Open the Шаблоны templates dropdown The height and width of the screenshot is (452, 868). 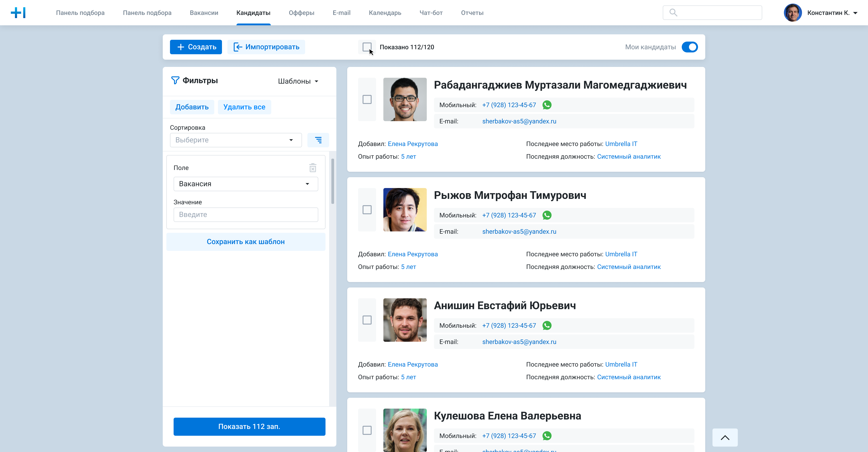coord(298,81)
